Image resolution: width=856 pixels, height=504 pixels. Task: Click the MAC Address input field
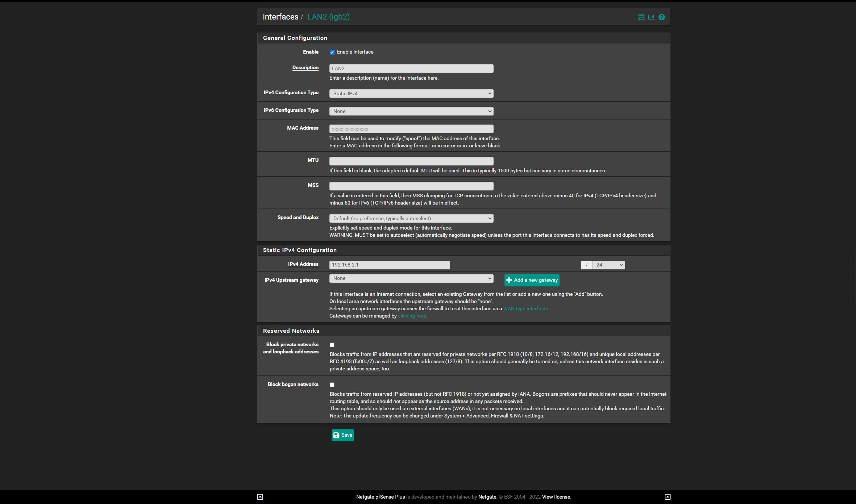pyautogui.click(x=411, y=129)
